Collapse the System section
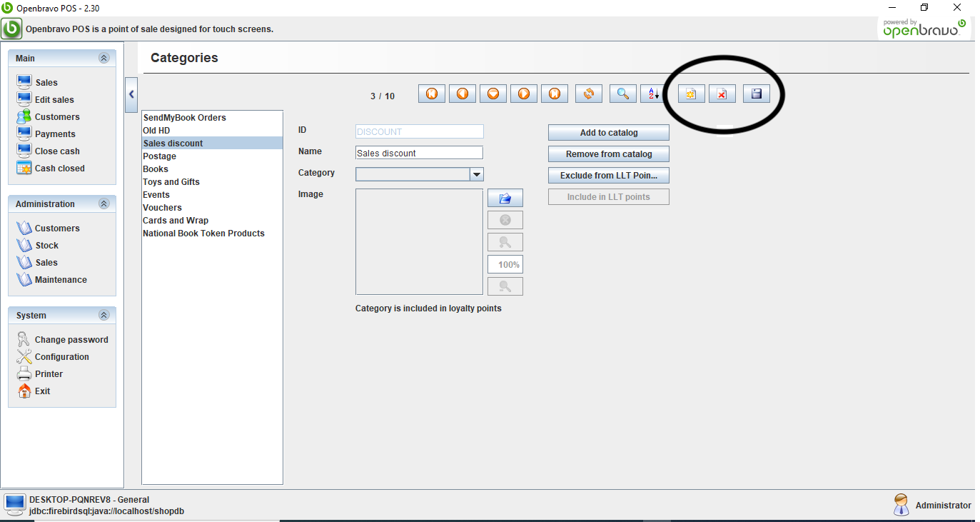The image size is (980, 522). coord(104,315)
